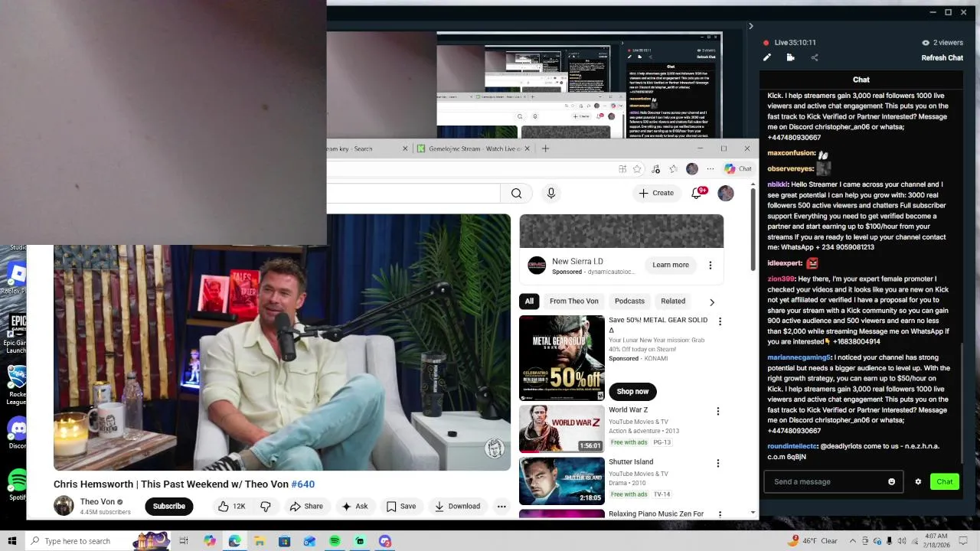Viewport: 980px width, 551px height.
Task: Open options menu for Metal Gear Solid ad
Action: 719,321
